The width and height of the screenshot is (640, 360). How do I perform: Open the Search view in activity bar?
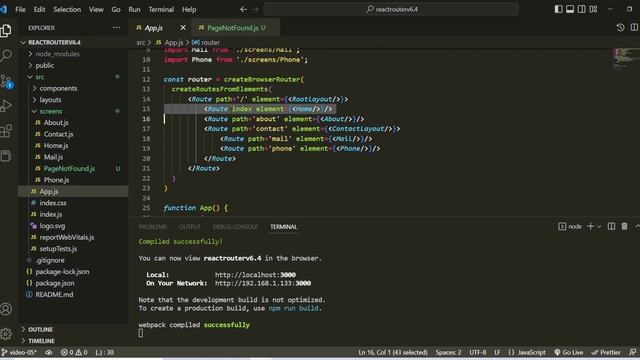(6, 56)
